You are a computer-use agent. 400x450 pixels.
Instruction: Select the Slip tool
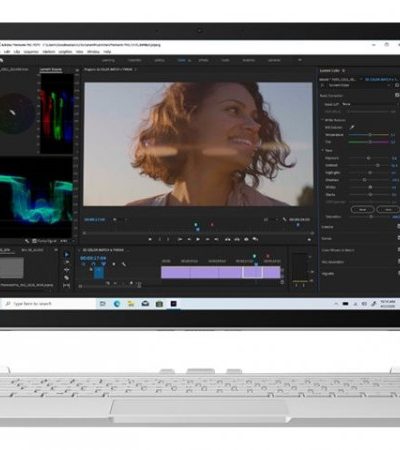[66, 285]
